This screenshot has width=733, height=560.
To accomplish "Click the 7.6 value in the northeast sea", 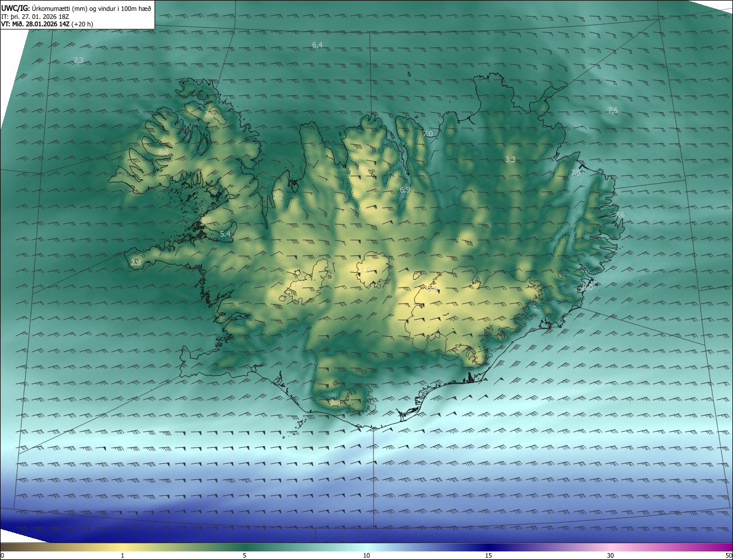I will 613,110.
